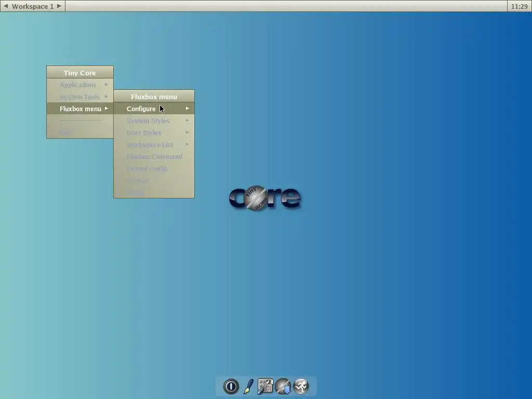Click the Fluxbox menu submenu title bar
The height and width of the screenshot is (399, 532).
(154, 96)
